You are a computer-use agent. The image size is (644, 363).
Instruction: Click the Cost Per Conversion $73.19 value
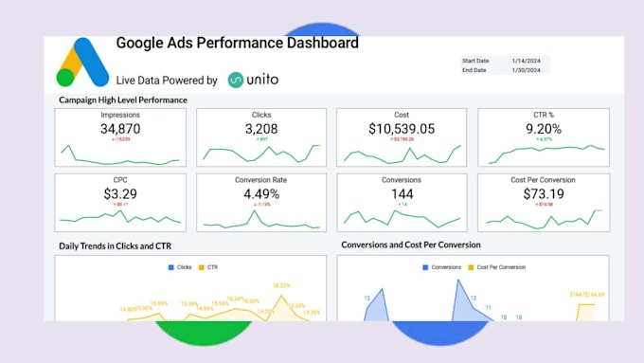click(544, 193)
